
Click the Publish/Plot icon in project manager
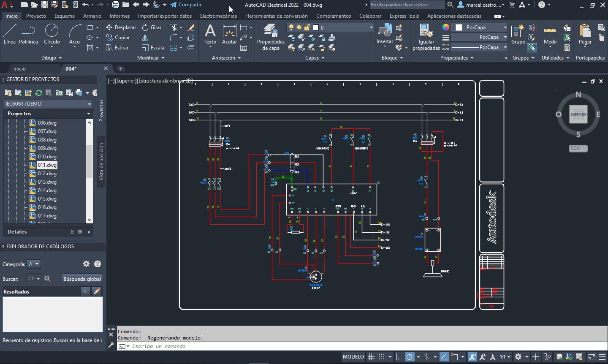(x=79, y=92)
